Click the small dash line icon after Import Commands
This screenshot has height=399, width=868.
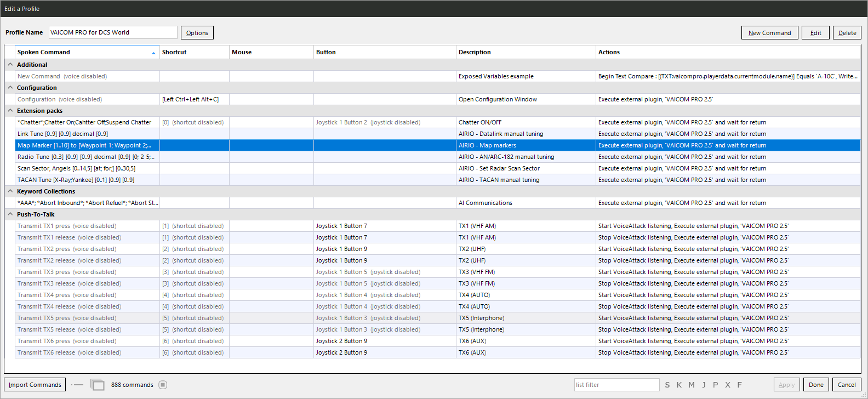pyautogui.click(x=78, y=385)
